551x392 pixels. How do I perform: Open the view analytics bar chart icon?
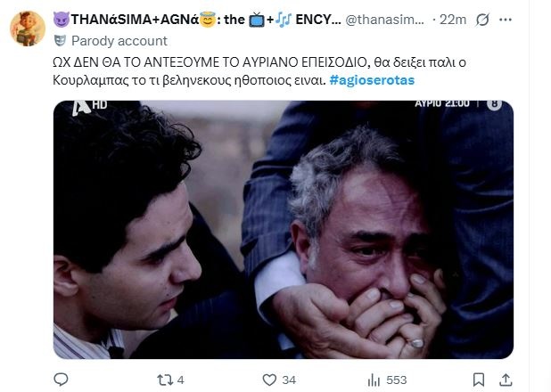[374, 380]
